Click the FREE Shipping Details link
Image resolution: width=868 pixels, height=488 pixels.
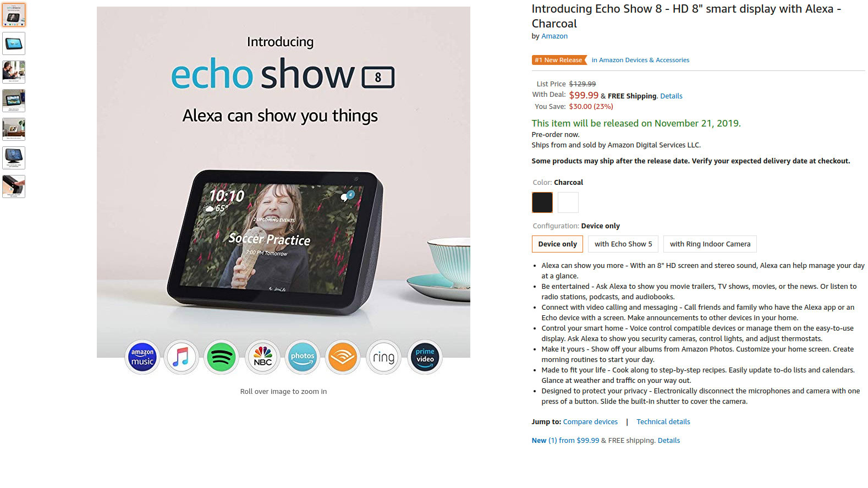pyautogui.click(x=671, y=96)
